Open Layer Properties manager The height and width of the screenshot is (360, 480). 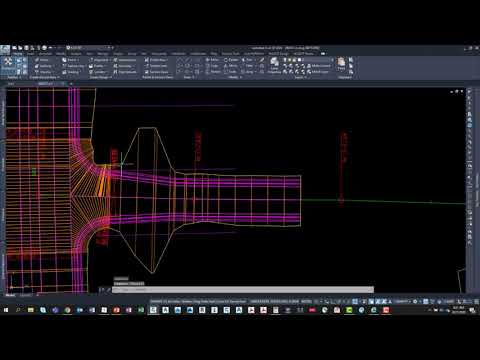[274, 65]
